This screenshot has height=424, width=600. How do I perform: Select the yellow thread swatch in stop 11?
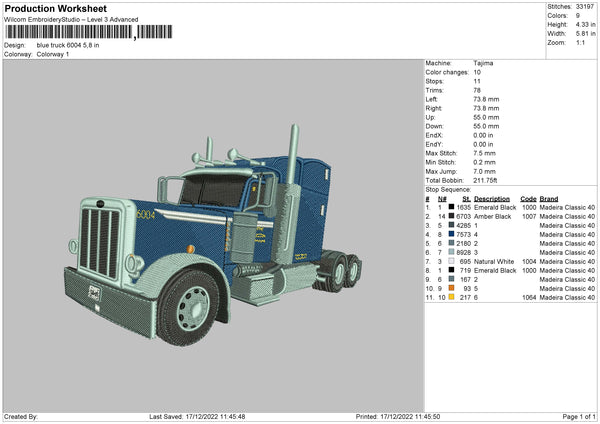pos(452,297)
